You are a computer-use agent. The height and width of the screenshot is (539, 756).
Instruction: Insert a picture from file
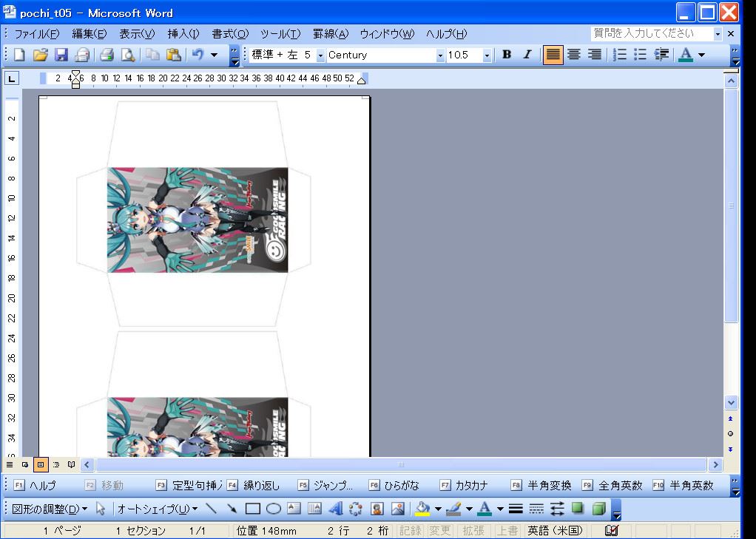click(398, 509)
